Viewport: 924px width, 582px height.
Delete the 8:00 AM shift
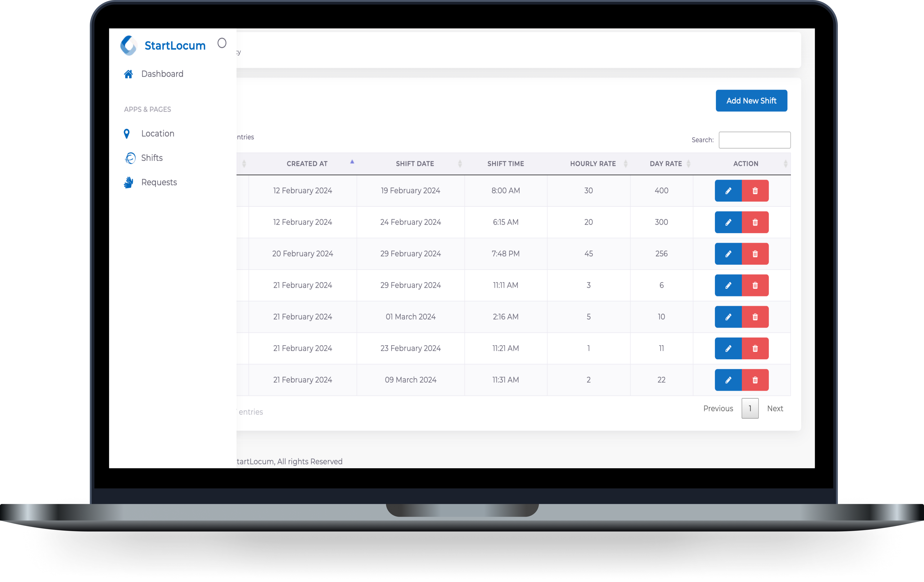click(x=755, y=191)
